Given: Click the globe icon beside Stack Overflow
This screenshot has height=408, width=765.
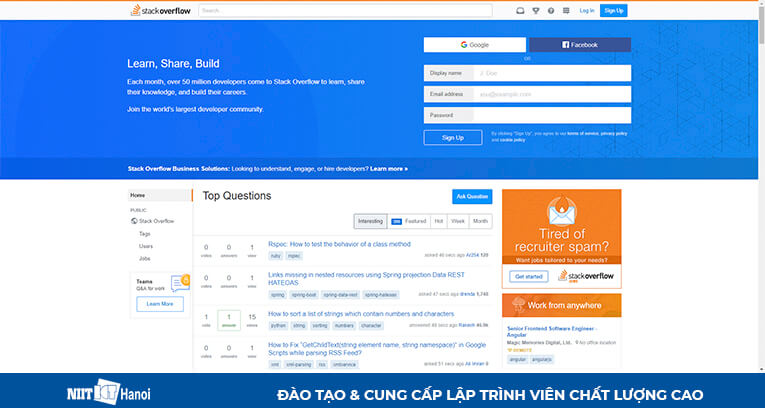Looking at the screenshot, I should [x=134, y=221].
